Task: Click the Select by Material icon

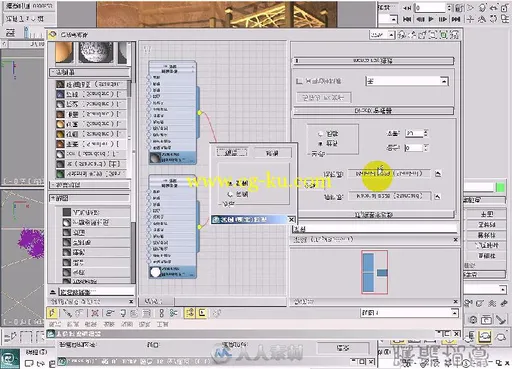Action: pyautogui.click(x=217, y=313)
